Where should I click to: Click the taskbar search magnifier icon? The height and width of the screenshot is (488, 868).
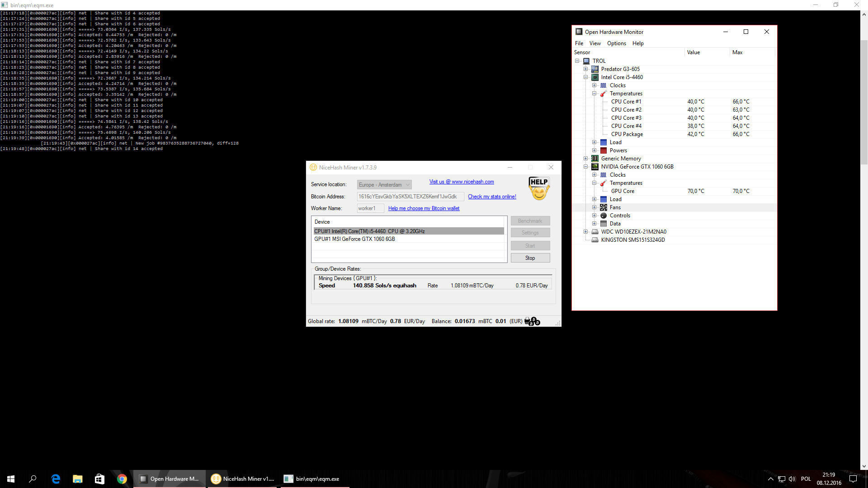point(33,479)
